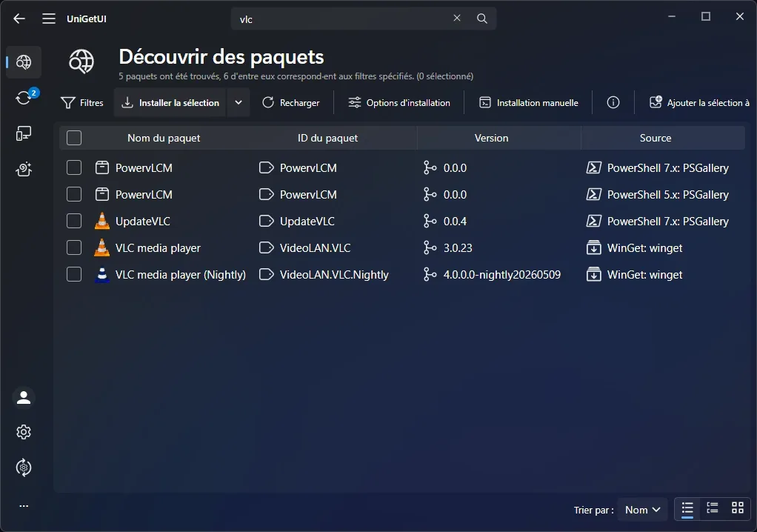Click version 4.0.0.0-nightly20260509 cell
This screenshot has width=757, height=532.
[x=502, y=274]
